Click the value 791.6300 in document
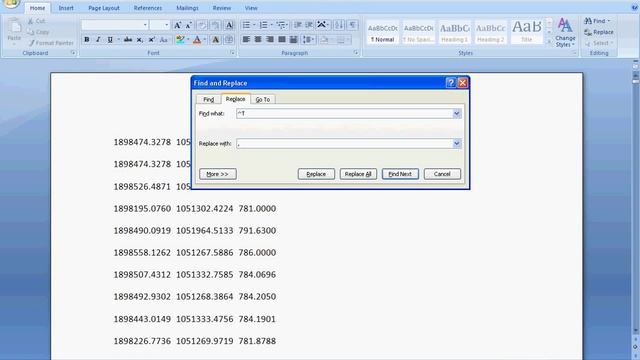This screenshot has height=360, width=640. click(257, 231)
